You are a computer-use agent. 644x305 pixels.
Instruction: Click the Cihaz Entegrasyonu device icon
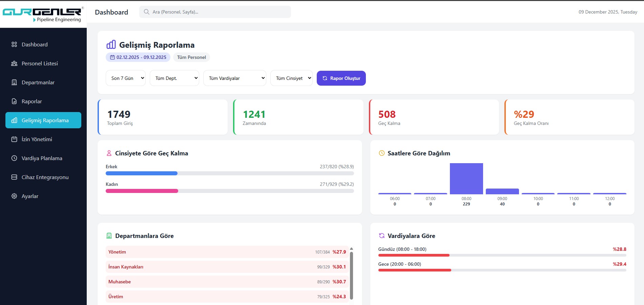[14, 177]
